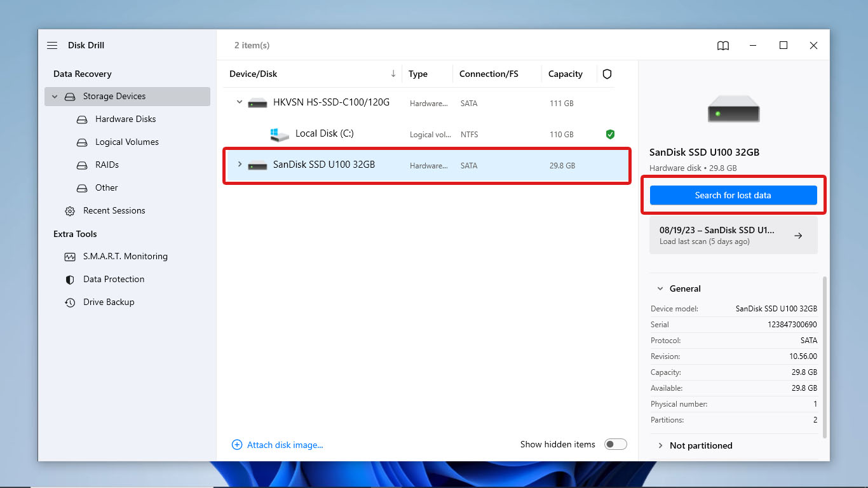
Task: Click the Storage Devices drive icon
Action: [70, 97]
